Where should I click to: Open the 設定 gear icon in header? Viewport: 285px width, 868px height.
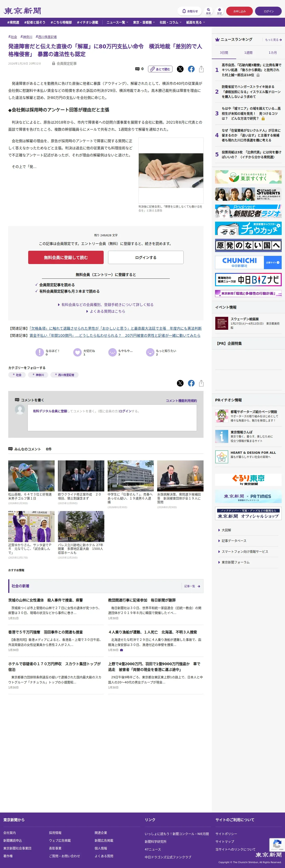[x=219, y=11]
